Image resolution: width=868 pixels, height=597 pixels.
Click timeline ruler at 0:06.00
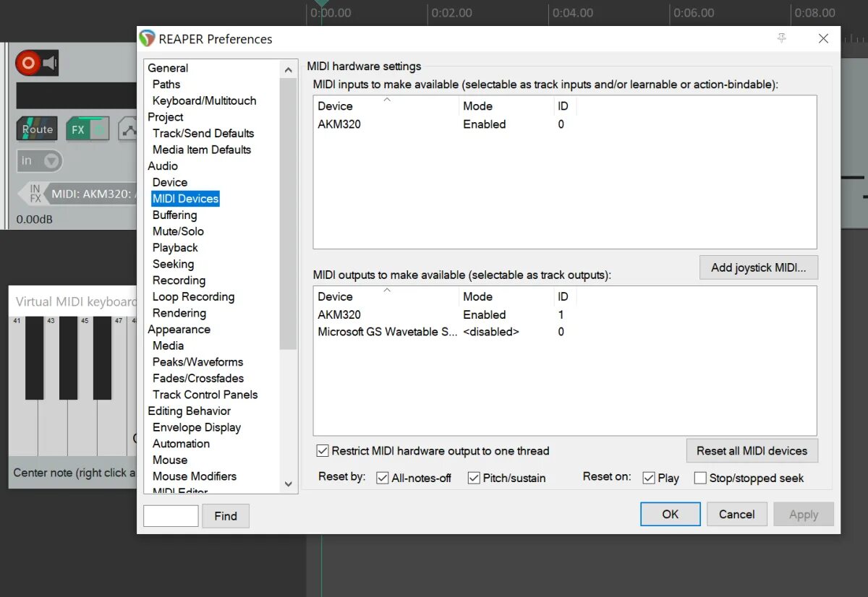coord(693,13)
